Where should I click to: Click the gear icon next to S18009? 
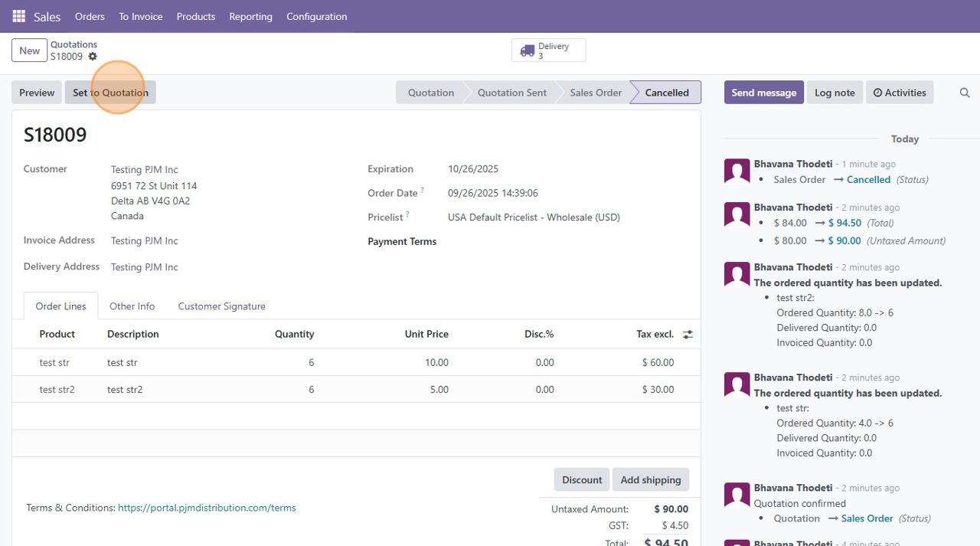[93, 57]
